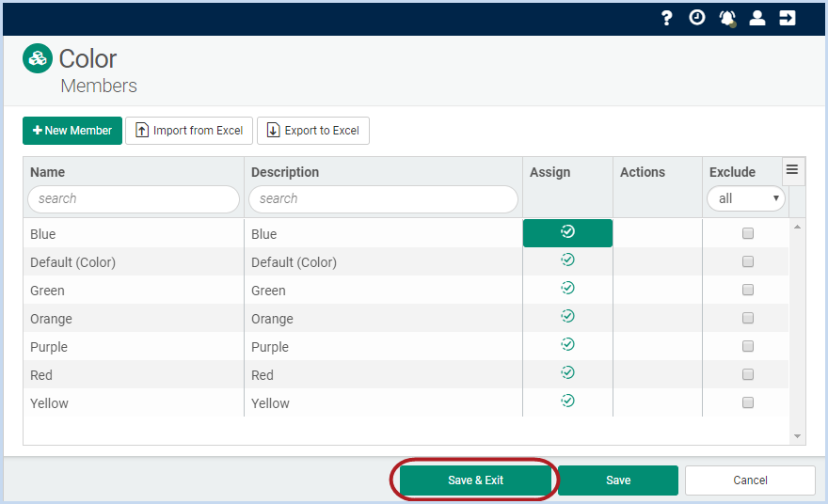
Task: Click the assign icon for Orange
Action: pos(567,316)
